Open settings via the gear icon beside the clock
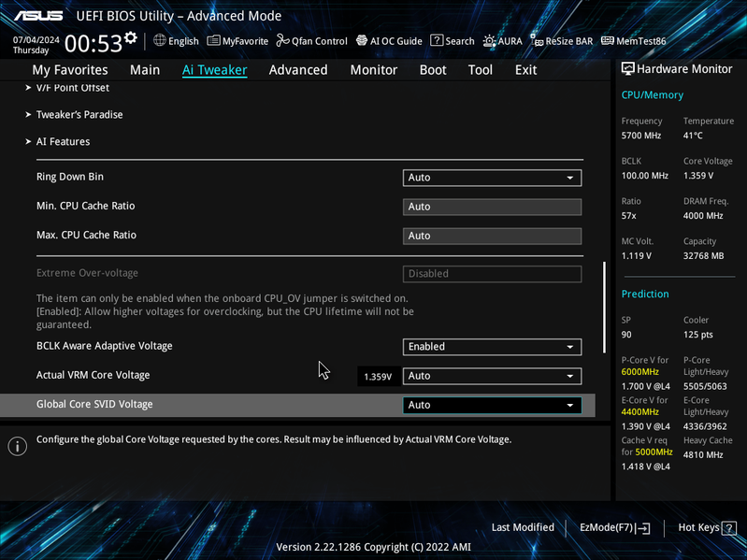Screen dimensions: 747x560 131,37
